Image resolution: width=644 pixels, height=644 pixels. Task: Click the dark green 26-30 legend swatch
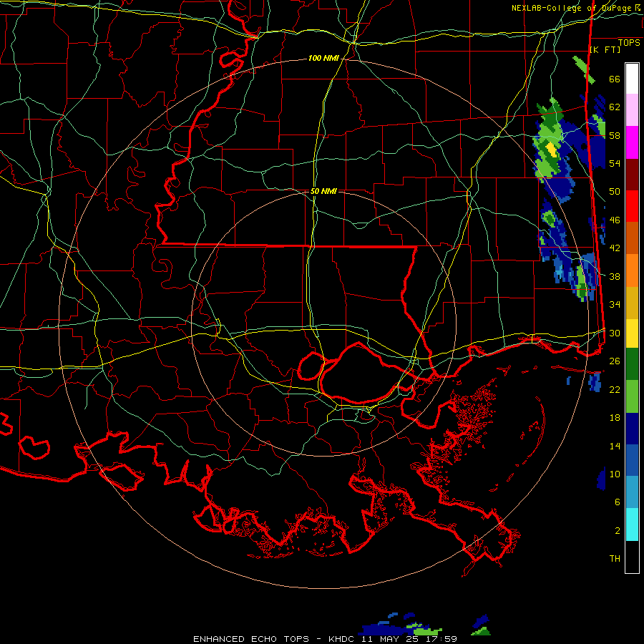(632, 364)
